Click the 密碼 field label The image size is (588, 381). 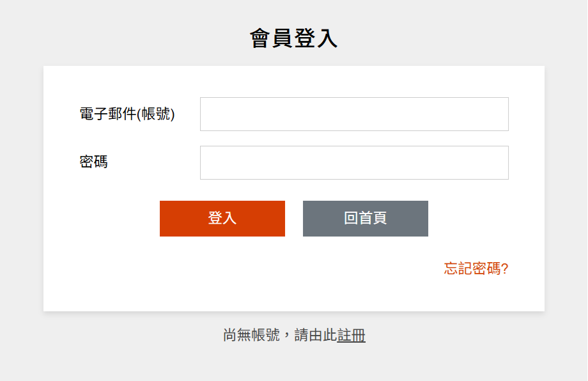(93, 162)
